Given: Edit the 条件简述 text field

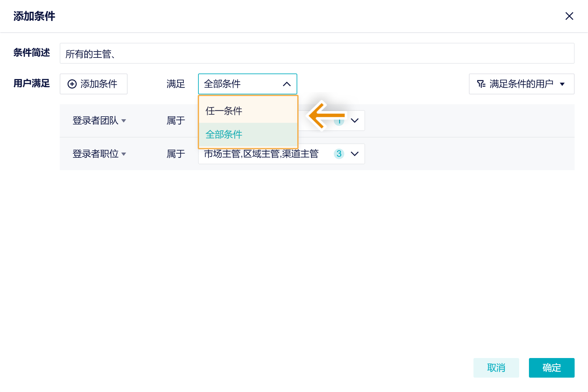Looking at the screenshot, I should 317,53.
